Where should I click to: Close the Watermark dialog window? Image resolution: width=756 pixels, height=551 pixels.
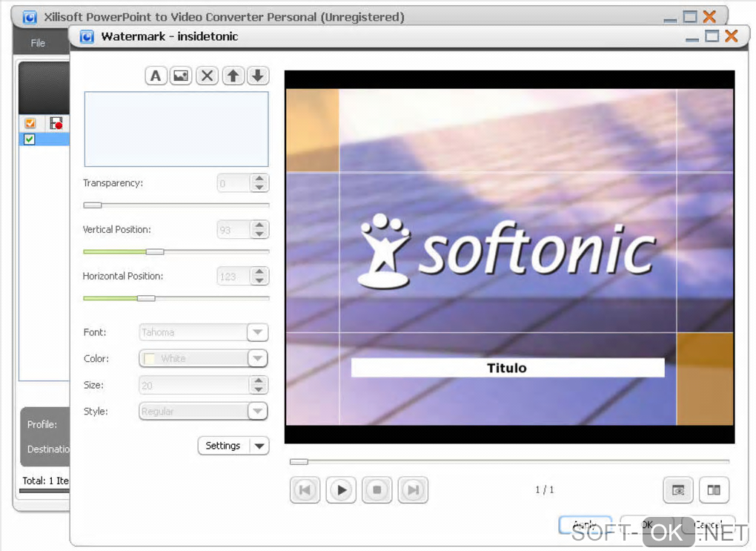732,36
